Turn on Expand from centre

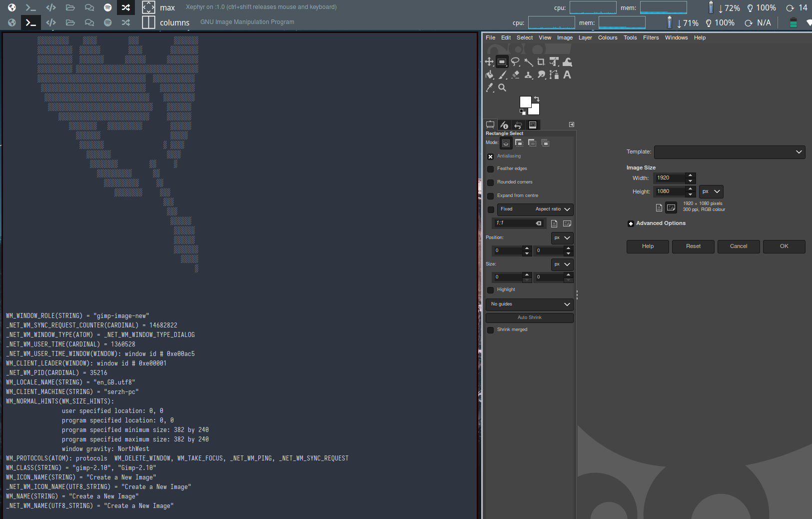pos(490,196)
